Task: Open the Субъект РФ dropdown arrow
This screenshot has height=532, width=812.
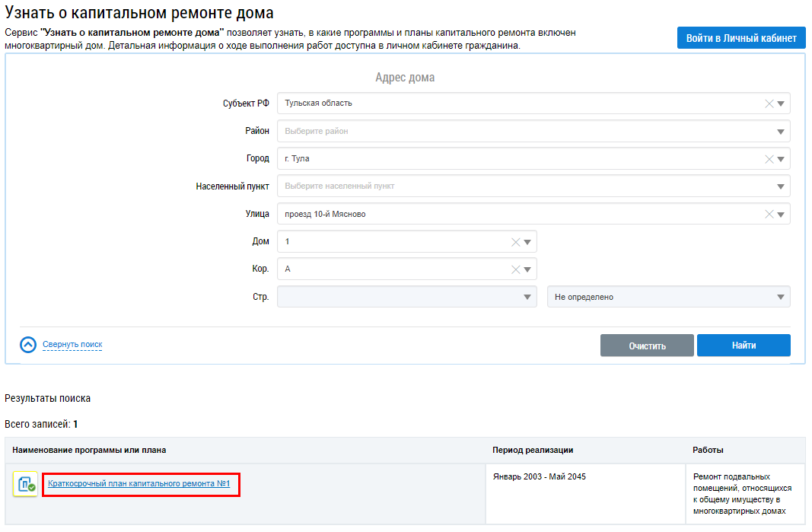Action: tap(781, 104)
